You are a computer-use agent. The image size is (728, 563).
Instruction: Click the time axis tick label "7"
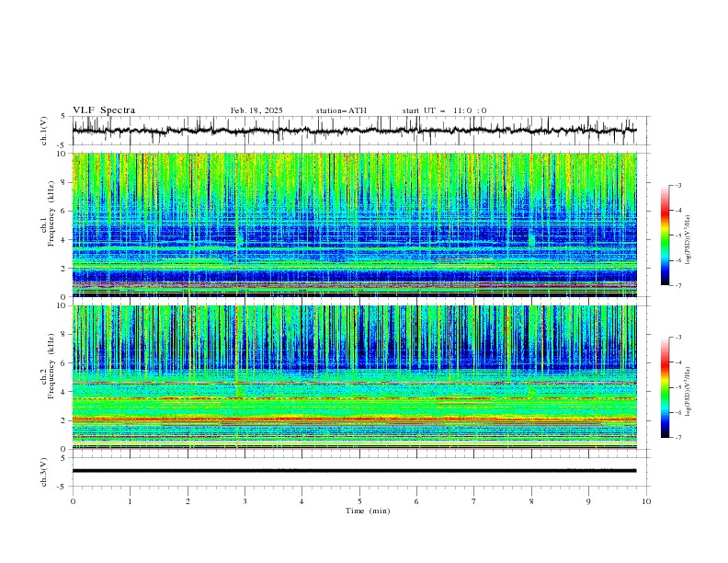tap(474, 501)
